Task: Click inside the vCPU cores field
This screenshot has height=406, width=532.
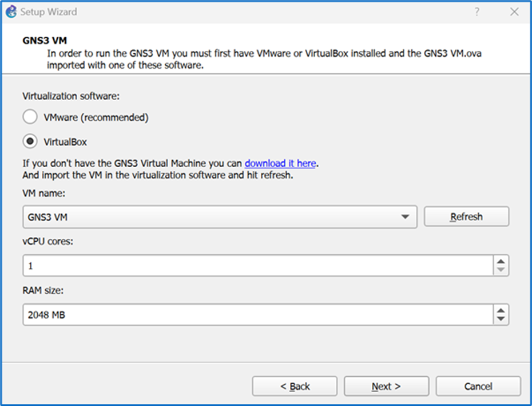Action: (x=258, y=265)
